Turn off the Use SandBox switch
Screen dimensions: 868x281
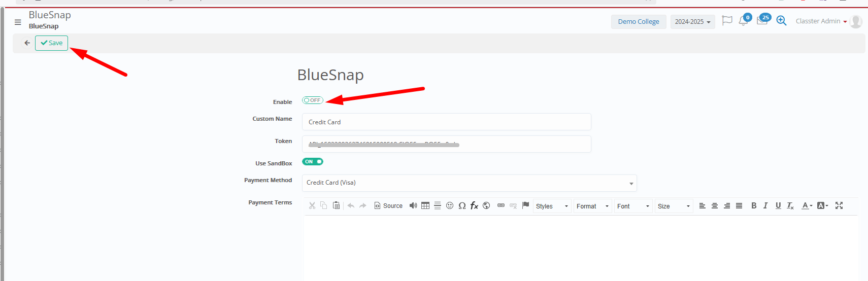click(313, 162)
